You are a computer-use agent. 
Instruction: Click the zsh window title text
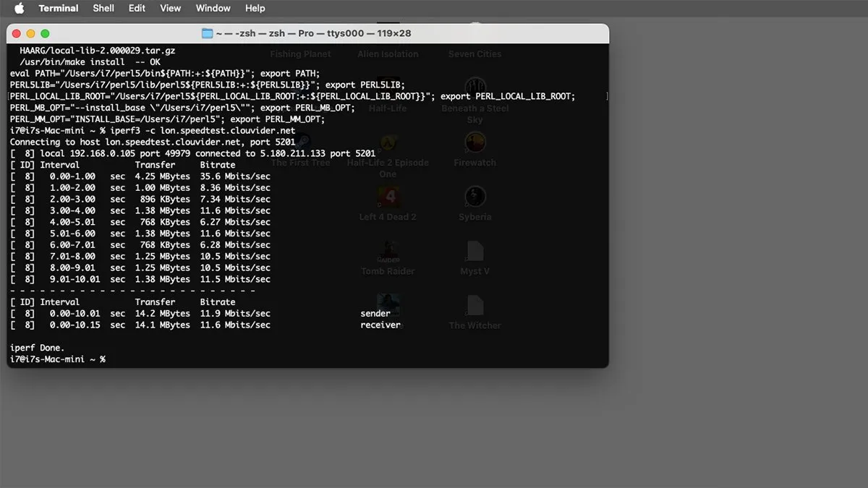click(x=315, y=33)
